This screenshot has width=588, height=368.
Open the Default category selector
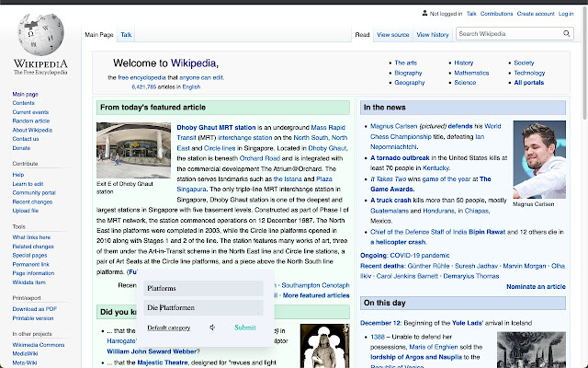point(169,328)
